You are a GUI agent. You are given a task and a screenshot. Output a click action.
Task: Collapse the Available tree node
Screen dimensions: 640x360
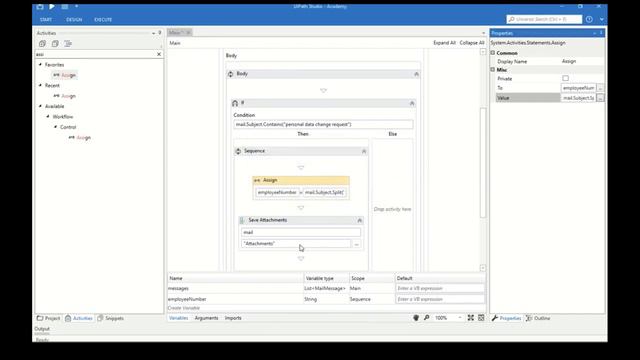(x=40, y=106)
